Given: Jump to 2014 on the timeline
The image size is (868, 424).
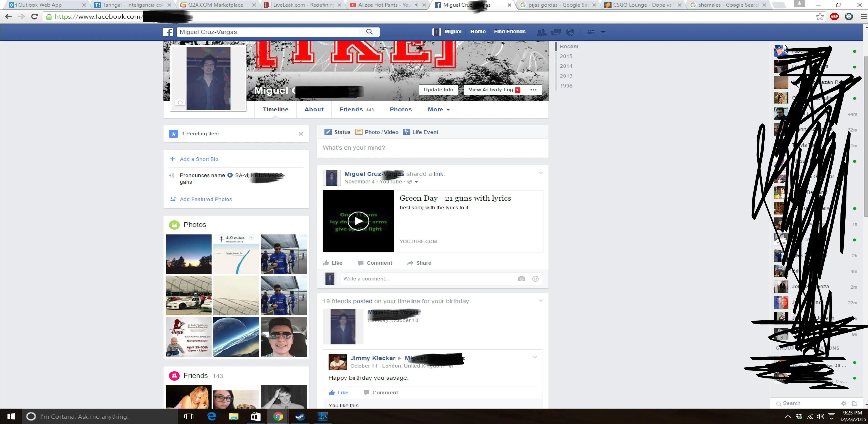Looking at the screenshot, I should pos(566,66).
